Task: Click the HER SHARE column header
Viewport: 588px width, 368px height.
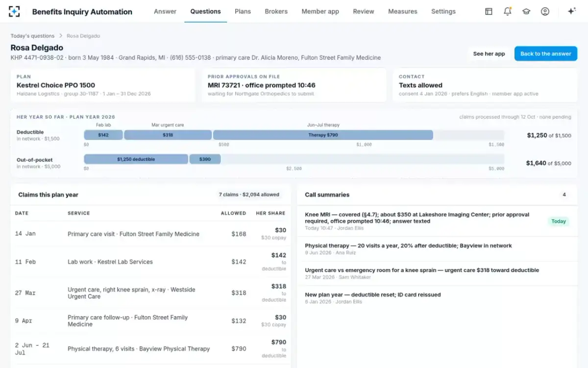Action: (x=271, y=213)
